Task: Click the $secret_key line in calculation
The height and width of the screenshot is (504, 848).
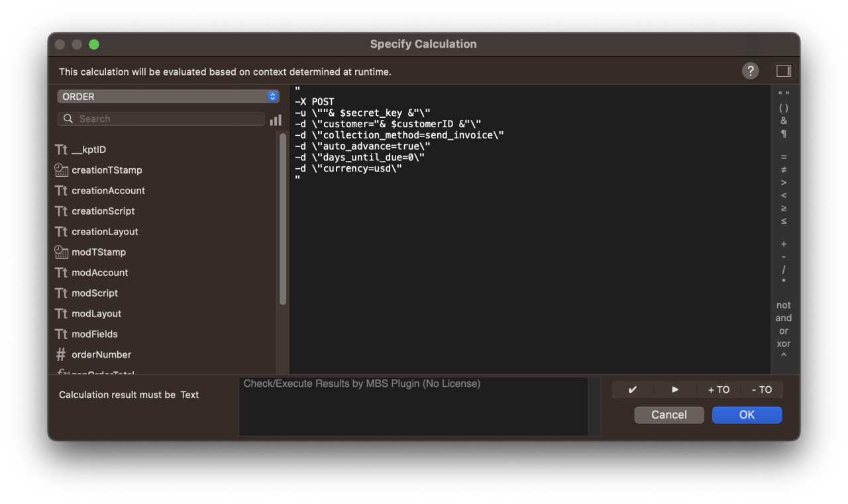Action: 363,113
